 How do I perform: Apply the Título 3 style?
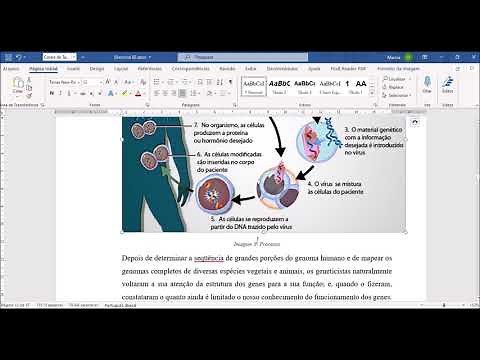point(305,86)
